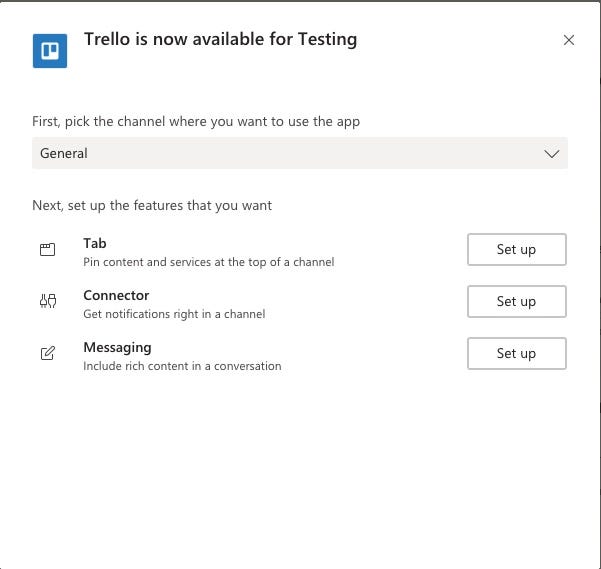This screenshot has width=601, height=569.
Task: Open the General channel dropdown
Action: pos(299,153)
